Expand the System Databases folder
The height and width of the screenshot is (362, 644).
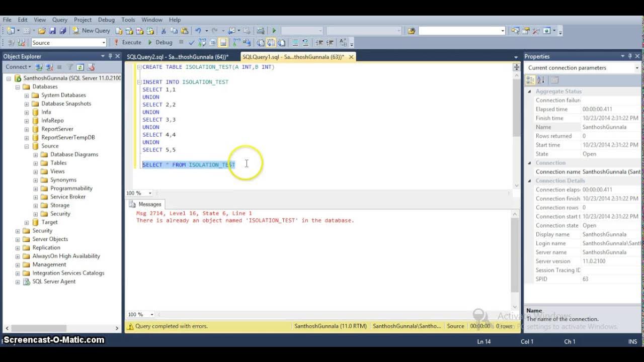point(27,96)
